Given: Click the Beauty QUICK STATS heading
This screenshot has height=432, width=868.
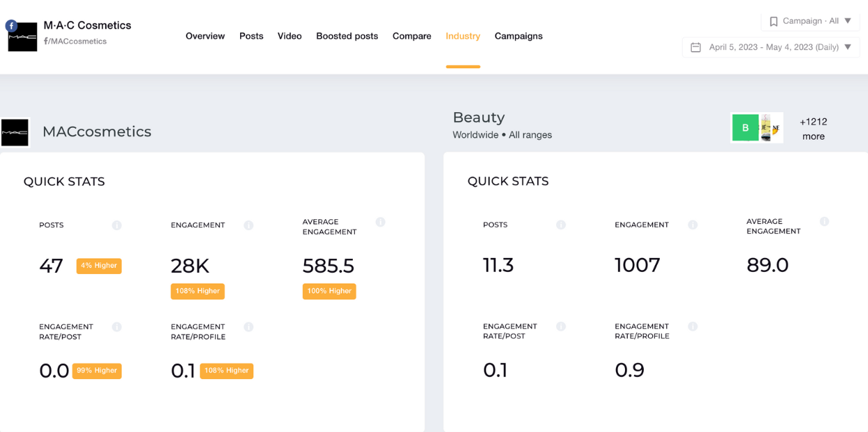Looking at the screenshot, I should pyautogui.click(x=508, y=182).
